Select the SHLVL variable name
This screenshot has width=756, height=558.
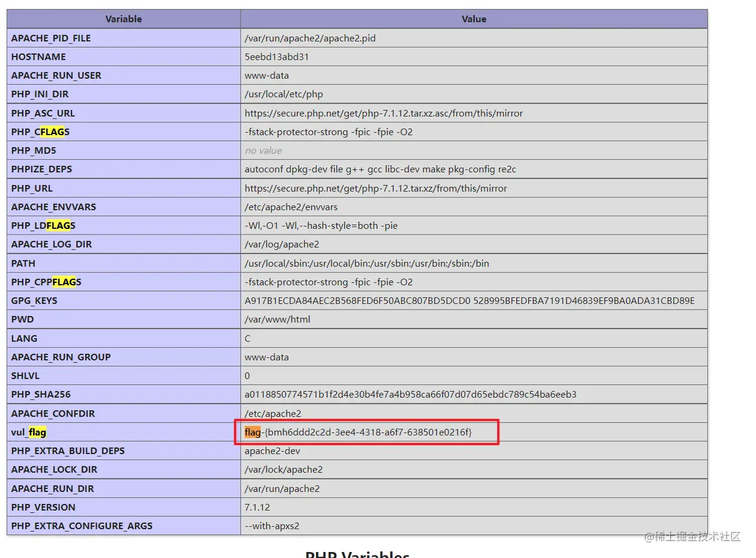pos(25,376)
